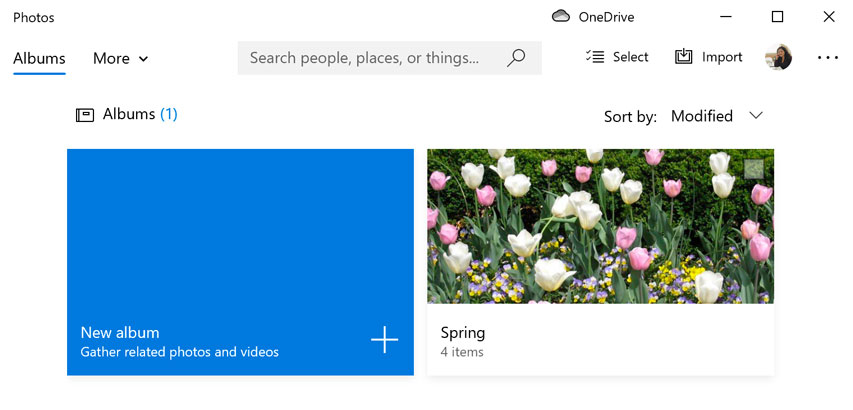Click the Select checklist icon
853x410 pixels.
pos(595,57)
